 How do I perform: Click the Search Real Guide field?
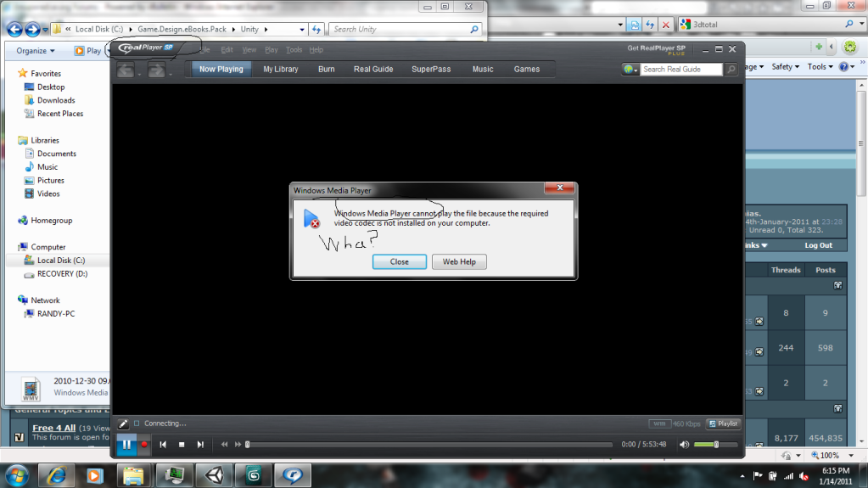click(681, 70)
